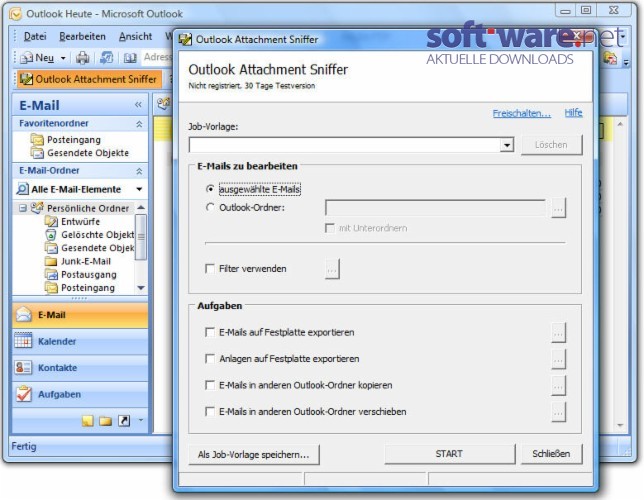Check E-Mails in anderen Outlook-Ordner verschieben
Viewport: 644px width, 500px height.
tap(210, 411)
